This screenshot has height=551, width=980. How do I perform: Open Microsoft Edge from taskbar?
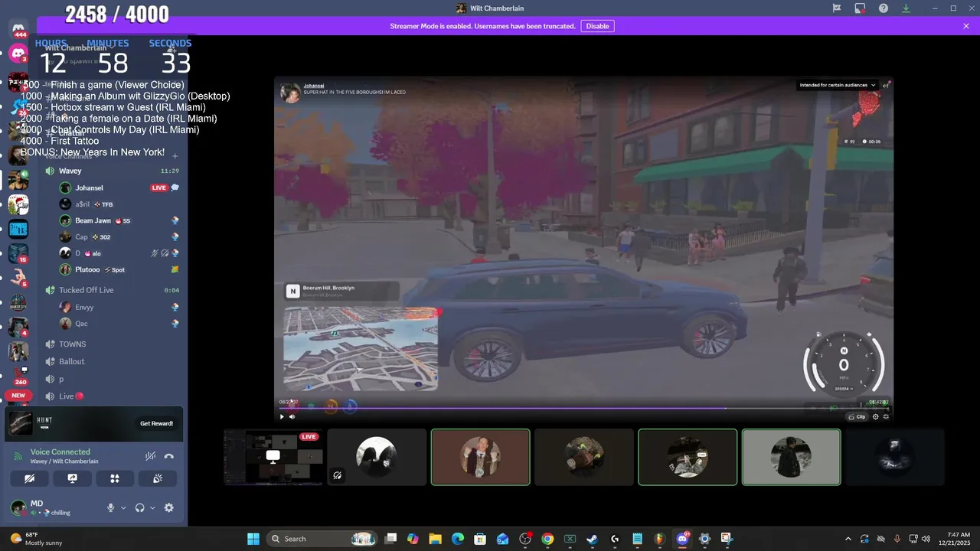pyautogui.click(x=458, y=539)
